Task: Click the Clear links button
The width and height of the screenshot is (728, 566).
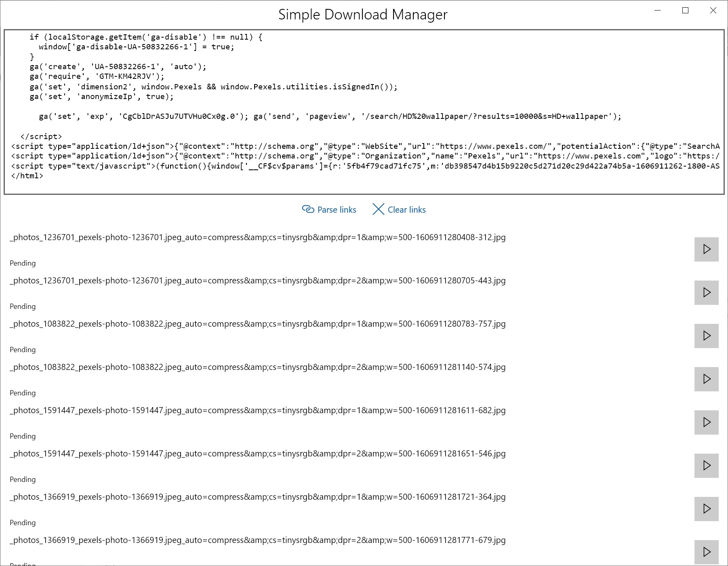Action: [x=399, y=209]
